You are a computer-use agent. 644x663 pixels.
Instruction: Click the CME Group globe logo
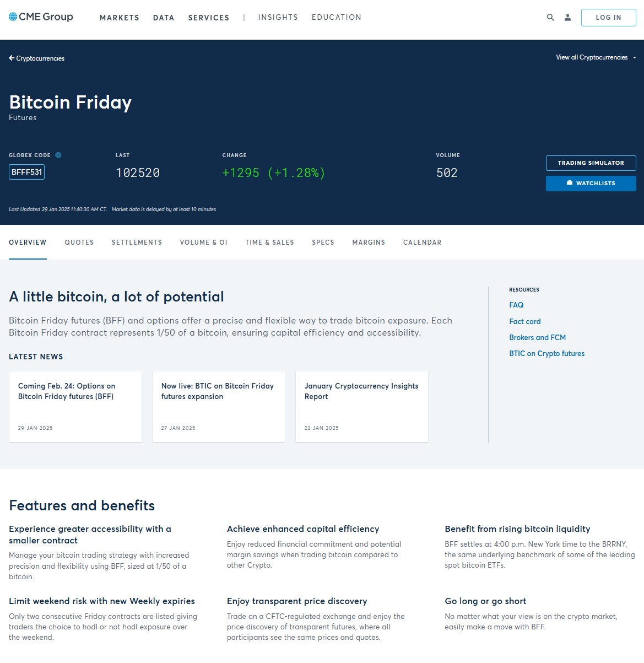click(x=13, y=17)
